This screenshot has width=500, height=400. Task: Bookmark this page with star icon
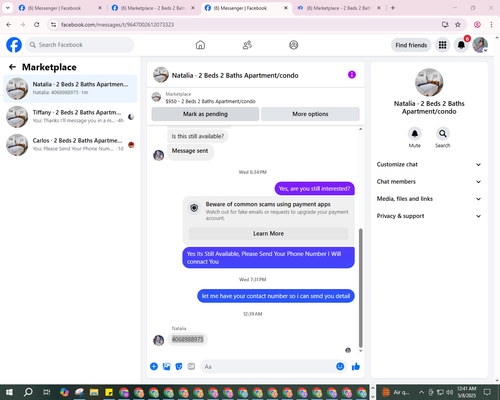458,25
